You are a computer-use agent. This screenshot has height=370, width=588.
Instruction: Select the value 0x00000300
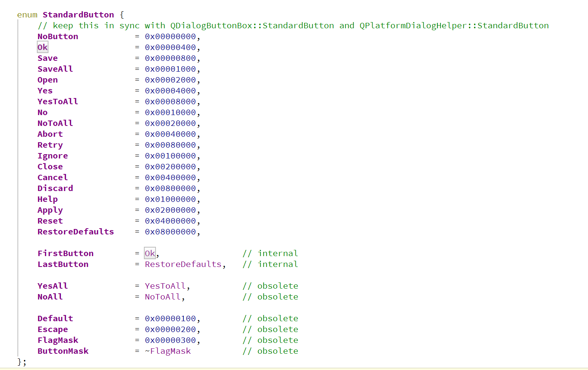[x=171, y=340]
